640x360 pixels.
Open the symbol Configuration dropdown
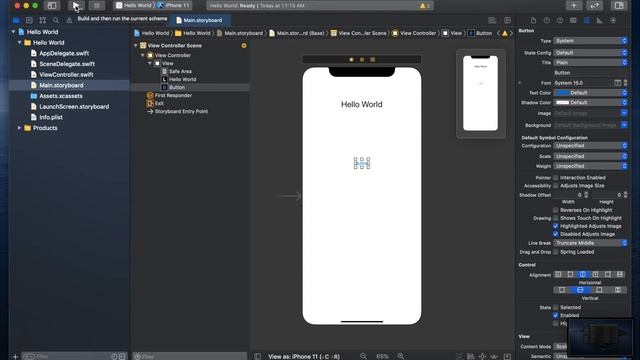(x=590, y=146)
